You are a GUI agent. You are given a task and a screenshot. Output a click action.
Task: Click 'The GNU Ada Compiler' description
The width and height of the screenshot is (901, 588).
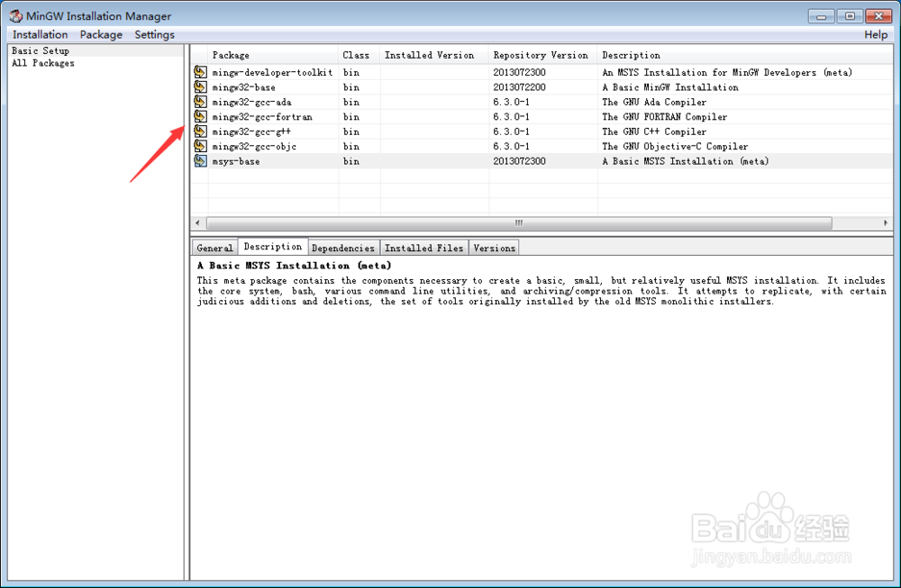pyautogui.click(x=654, y=103)
